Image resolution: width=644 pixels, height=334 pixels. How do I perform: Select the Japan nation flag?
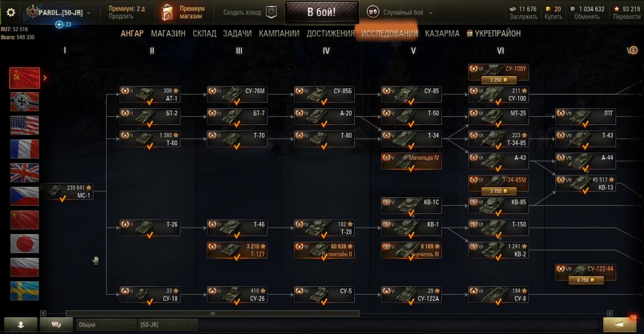[x=25, y=243]
